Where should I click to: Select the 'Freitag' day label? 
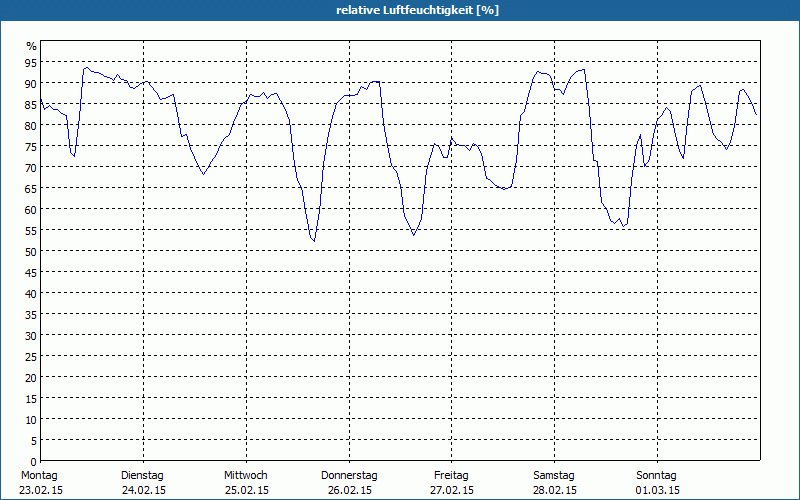coord(452,476)
